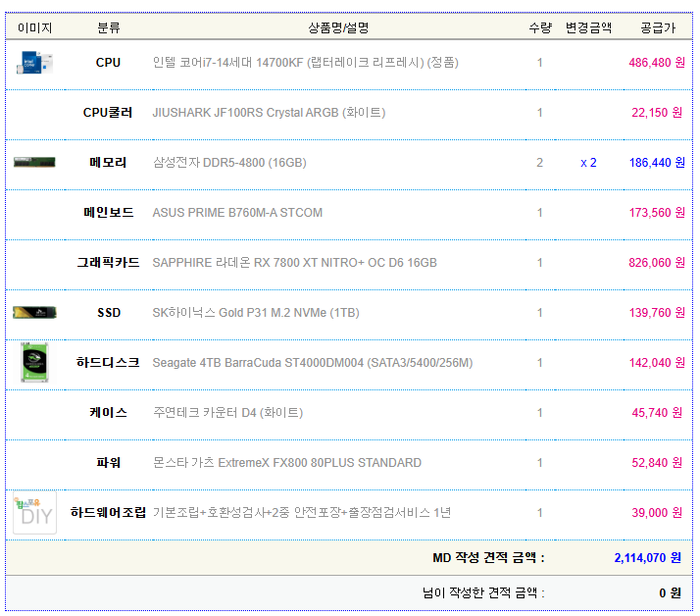
Task: Select the CPU category label
Action: (108, 63)
